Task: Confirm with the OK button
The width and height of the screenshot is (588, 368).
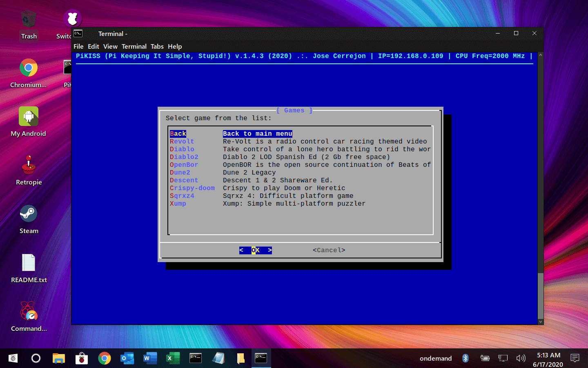Action: tap(256, 250)
